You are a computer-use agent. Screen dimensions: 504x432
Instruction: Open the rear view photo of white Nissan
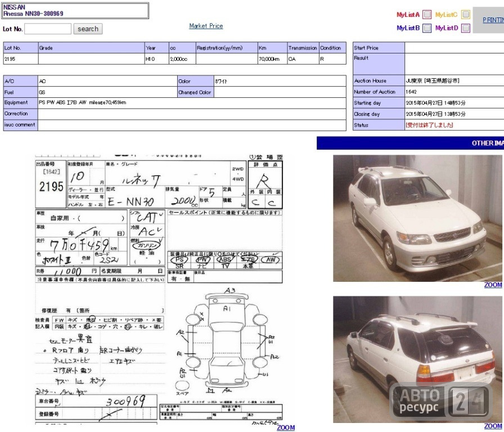click(x=417, y=359)
